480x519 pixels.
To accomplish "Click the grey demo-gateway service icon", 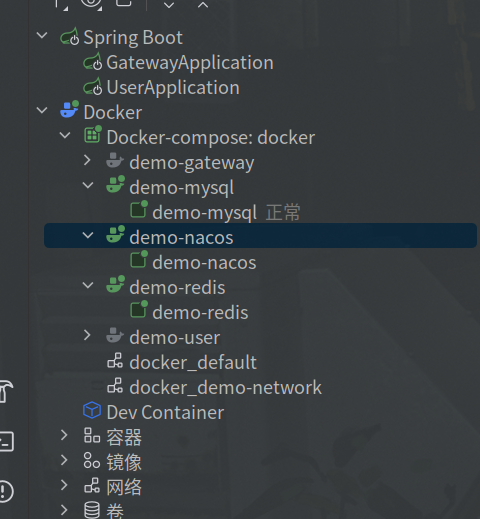I will (x=115, y=160).
